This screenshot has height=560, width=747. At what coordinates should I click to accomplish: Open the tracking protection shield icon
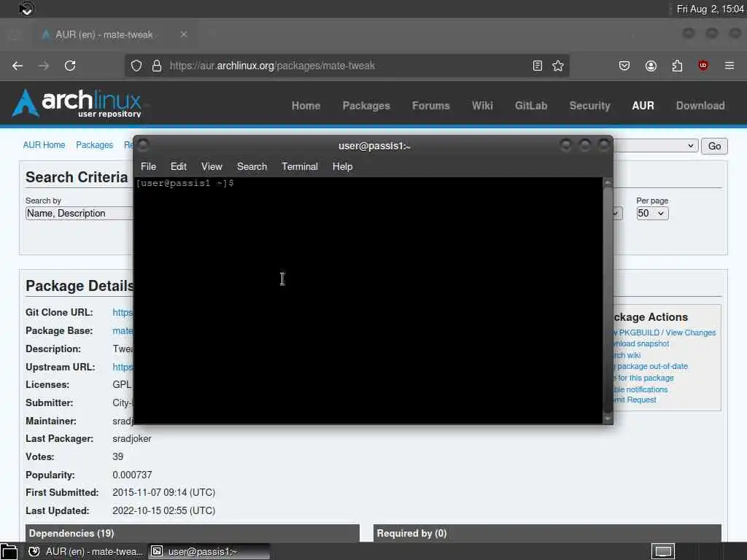click(x=136, y=66)
